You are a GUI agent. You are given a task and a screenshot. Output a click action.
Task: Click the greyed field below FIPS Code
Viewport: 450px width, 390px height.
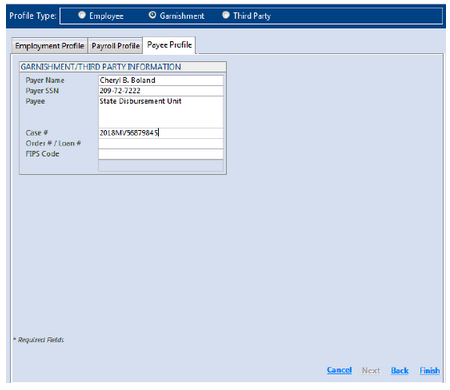161,166
